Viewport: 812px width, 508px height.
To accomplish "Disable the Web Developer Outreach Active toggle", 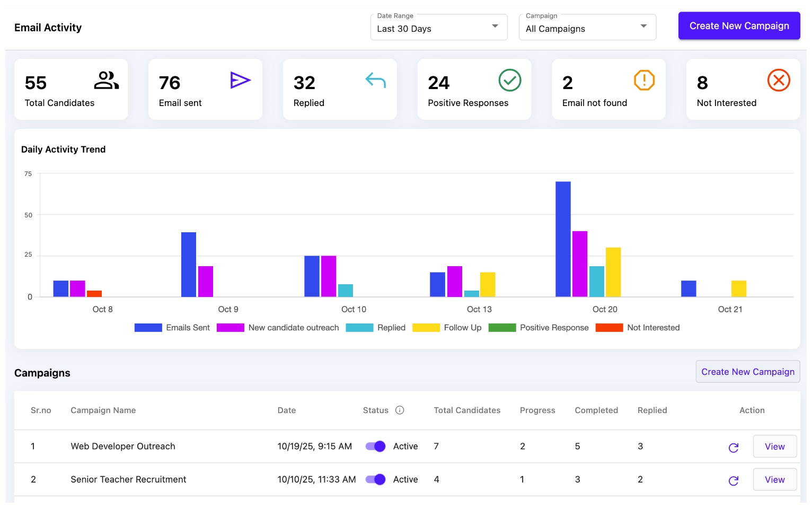I will coord(375,446).
